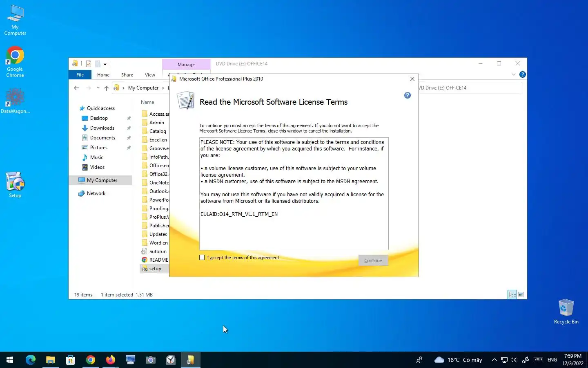Open Pictures in the navigation pane
Screen dimensions: 588x368
click(x=99, y=148)
